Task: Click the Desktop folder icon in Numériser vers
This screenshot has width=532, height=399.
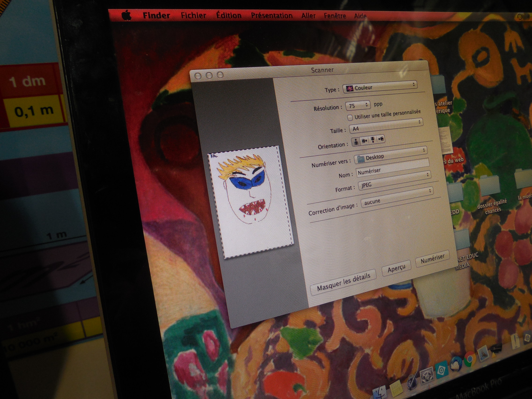Action: pyautogui.click(x=361, y=159)
